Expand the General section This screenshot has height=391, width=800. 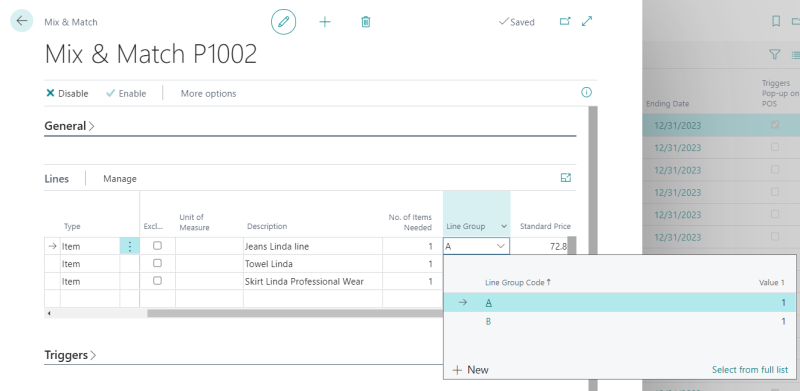[69, 126]
